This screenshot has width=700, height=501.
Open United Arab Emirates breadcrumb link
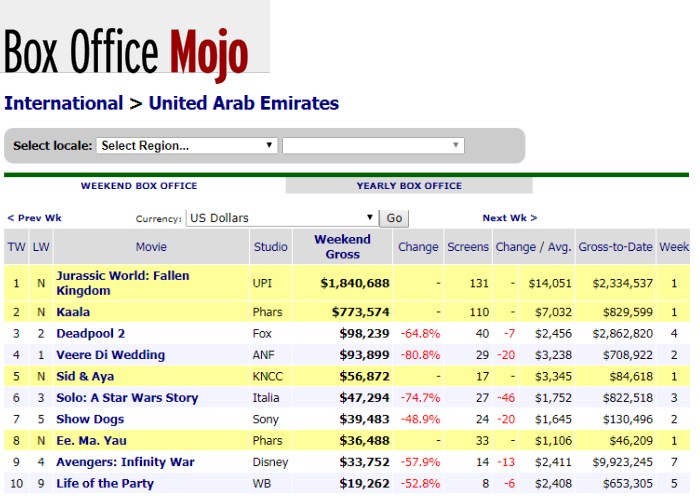pos(243,103)
